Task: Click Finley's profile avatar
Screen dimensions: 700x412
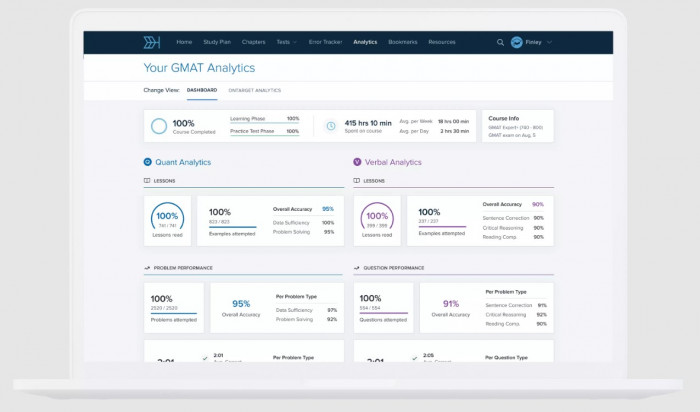Action: (517, 42)
